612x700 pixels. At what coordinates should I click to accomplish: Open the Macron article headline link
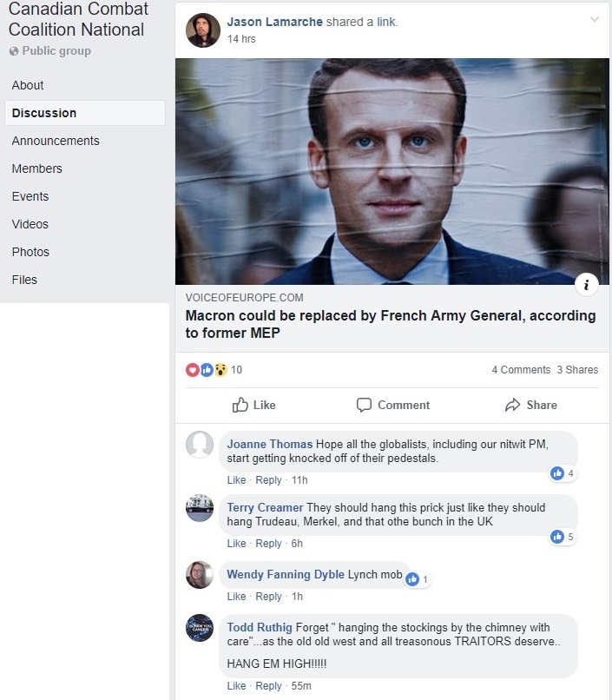click(391, 324)
